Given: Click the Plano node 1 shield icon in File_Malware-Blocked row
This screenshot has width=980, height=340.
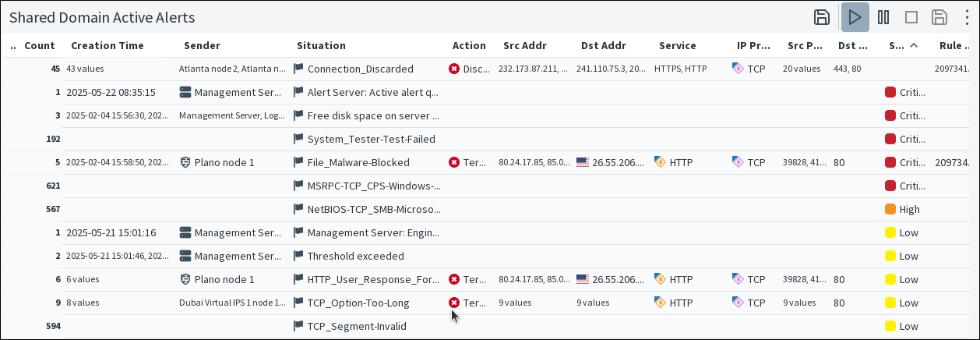Looking at the screenshot, I should coord(185,162).
